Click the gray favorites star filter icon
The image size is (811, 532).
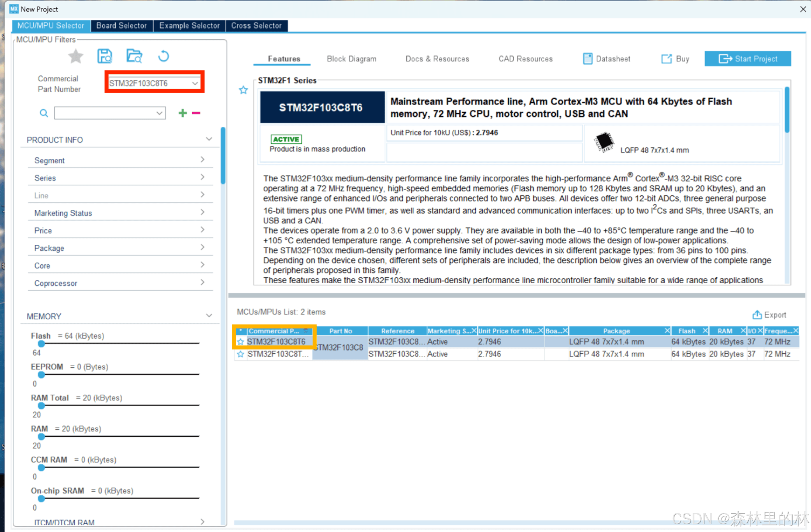[75, 56]
